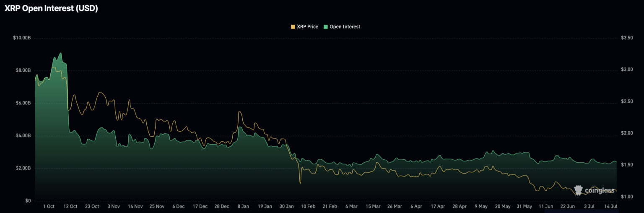The image size is (644, 213).
Task: Click the 14 Nov date label
Action: click(135, 207)
